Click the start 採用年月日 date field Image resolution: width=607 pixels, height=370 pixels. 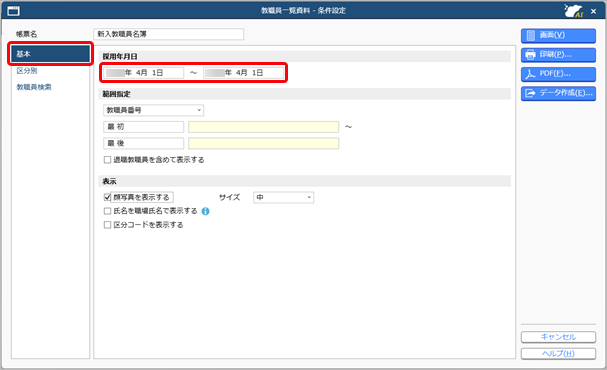143,73
